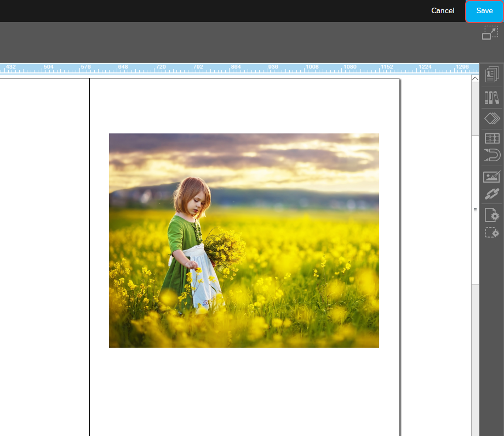
Task: Open the Layers panel icon
Action: coord(492,118)
